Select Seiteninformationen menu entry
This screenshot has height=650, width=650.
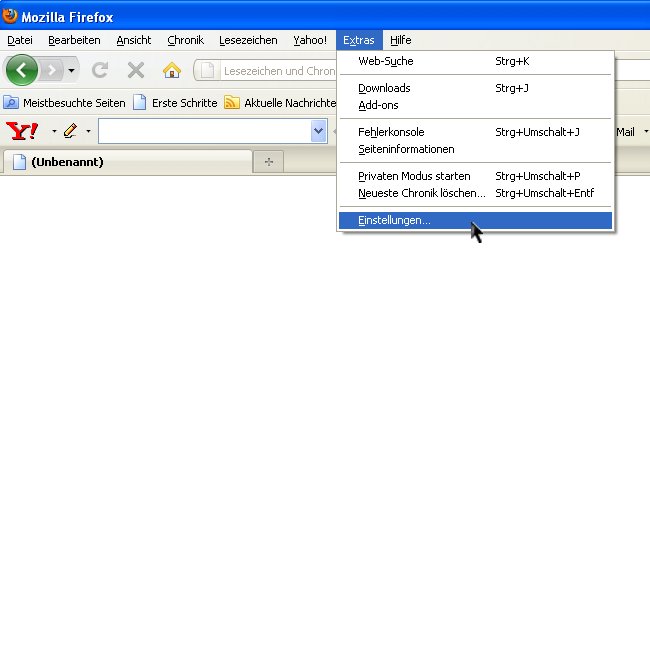click(475, 149)
